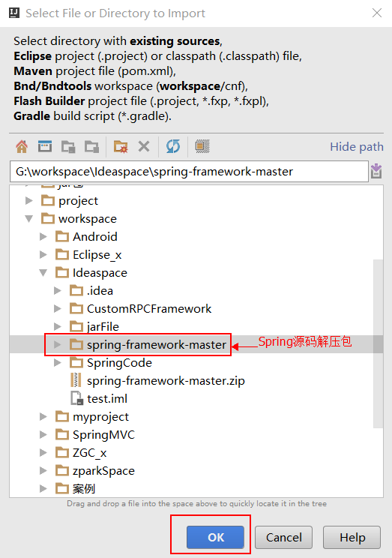Go to the project directory icon

pos(68,146)
